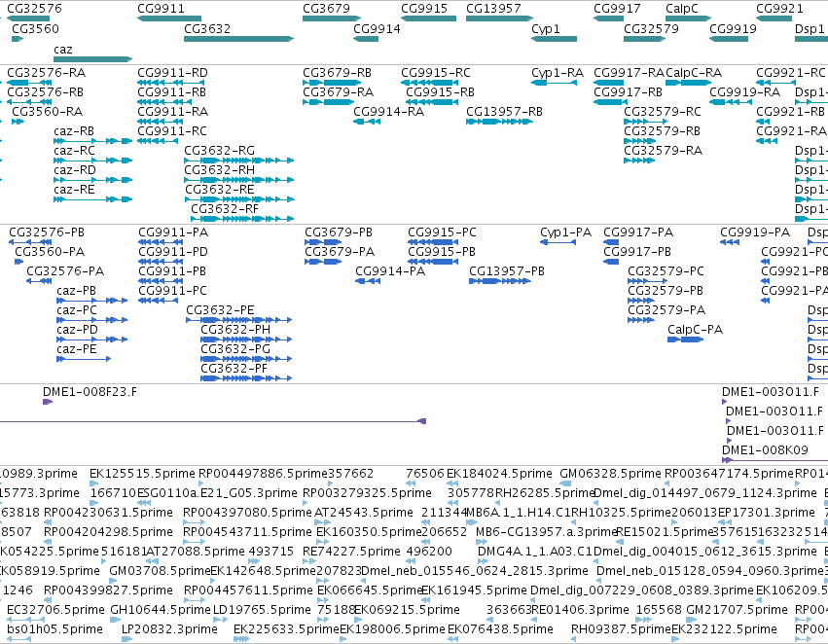The image size is (828, 644).
Task: Click protein CG9911-PA
Action: pos(173,233)
